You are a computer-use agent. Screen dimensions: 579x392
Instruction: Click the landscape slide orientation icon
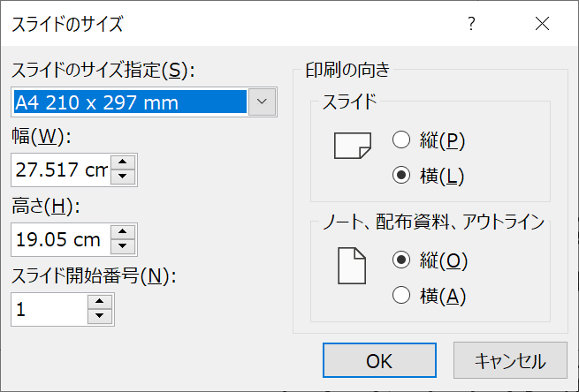(x=351, y=146)
